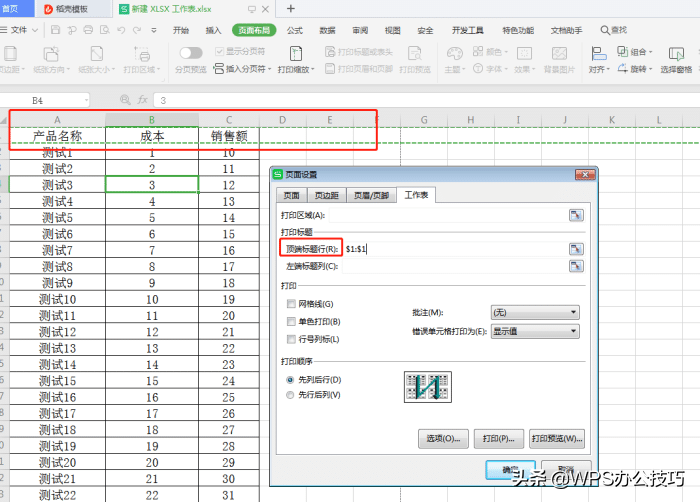Open the align dropdown
The image size is (700, 502).
[x=599, y=60]
